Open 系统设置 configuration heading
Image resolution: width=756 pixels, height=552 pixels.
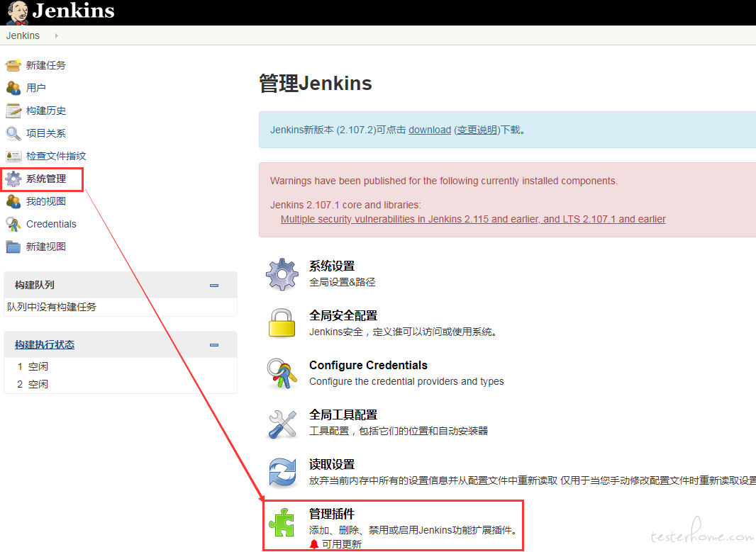pyautogui.click(x=332, y=266)
